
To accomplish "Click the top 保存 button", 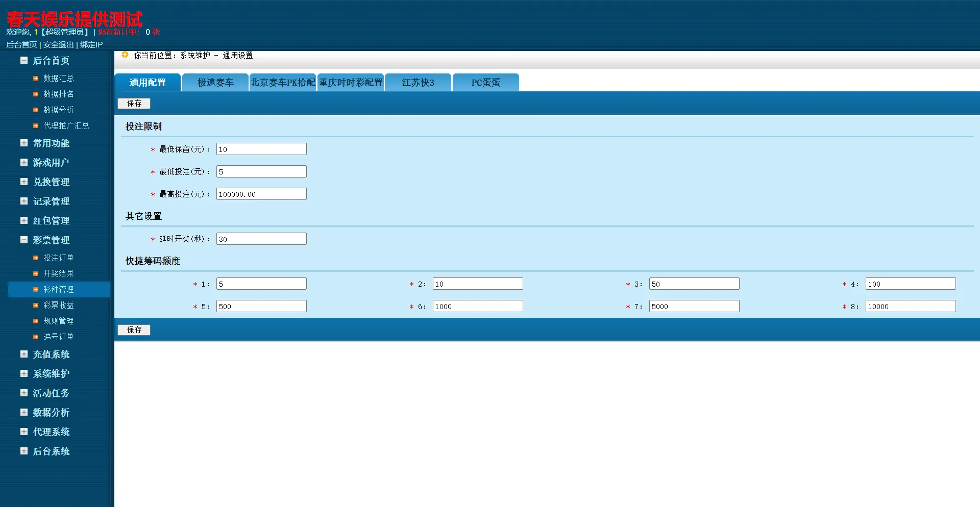I will coord(134,103).
